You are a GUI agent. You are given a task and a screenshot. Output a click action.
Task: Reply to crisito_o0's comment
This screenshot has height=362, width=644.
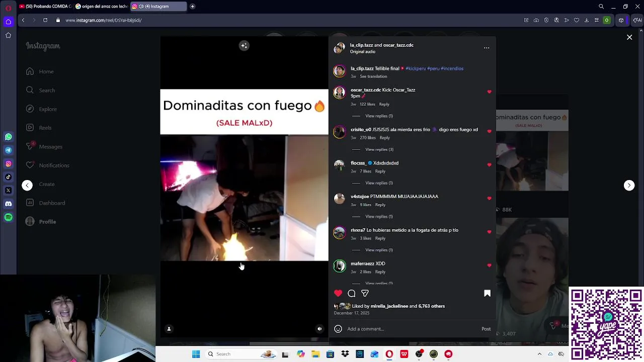click(x=384, y=138)
